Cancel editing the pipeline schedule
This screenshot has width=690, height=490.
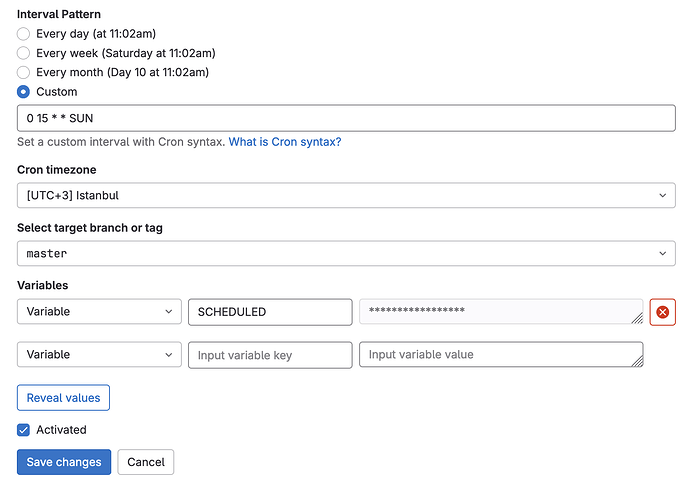pos(146,462)
